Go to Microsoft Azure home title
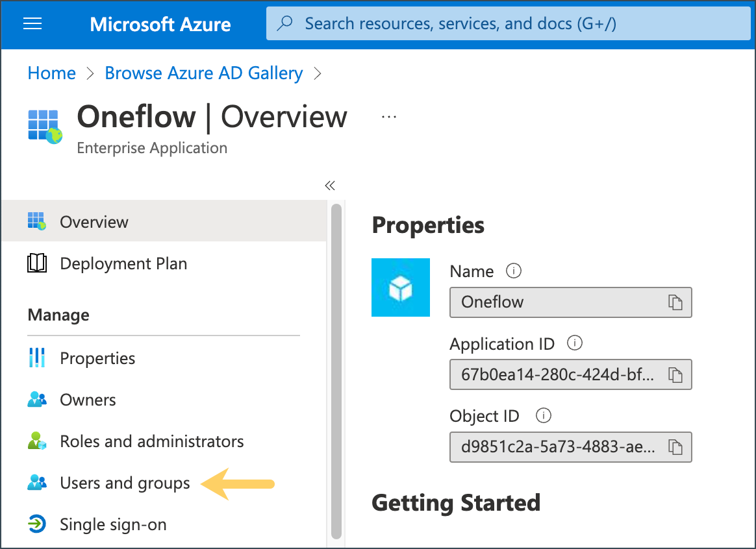The image size is (756, 549). click(160, 24)
